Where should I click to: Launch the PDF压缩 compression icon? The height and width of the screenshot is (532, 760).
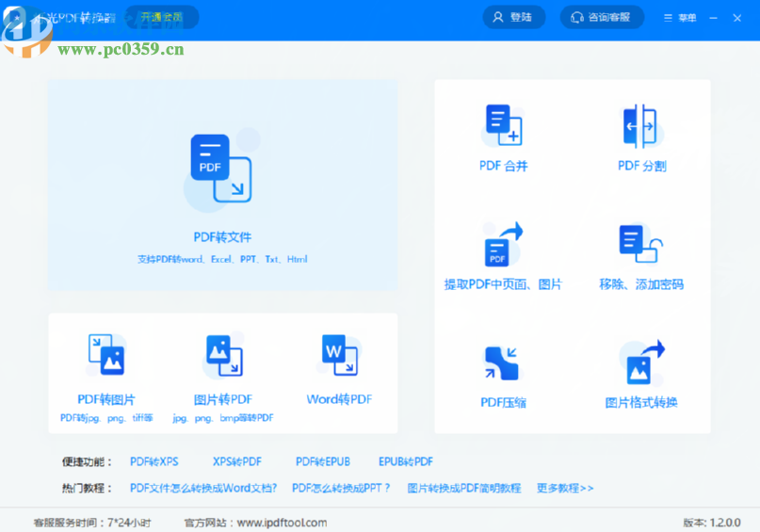click(x=502, y=363)
